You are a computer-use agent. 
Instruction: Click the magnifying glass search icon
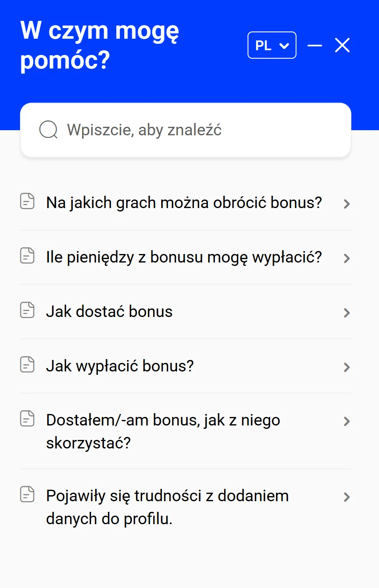click(48, 130)
